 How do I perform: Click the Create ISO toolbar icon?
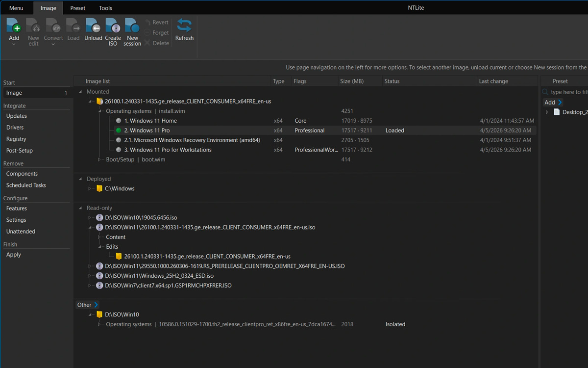[113, 26]
